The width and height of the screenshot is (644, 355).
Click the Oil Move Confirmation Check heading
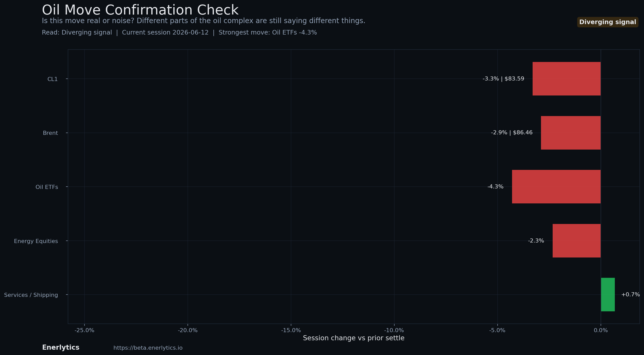coord(140,10)
